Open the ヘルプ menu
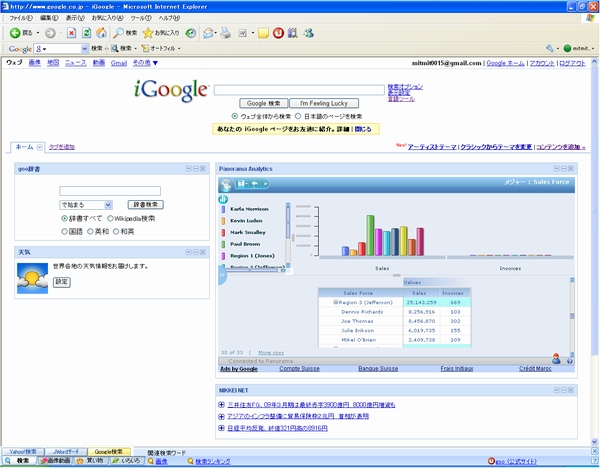 point(169,18)
